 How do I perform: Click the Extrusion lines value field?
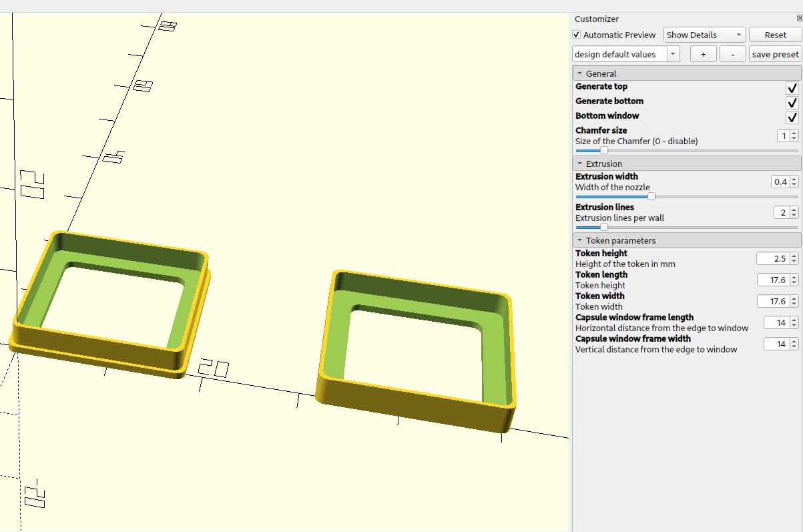point(781,212)
